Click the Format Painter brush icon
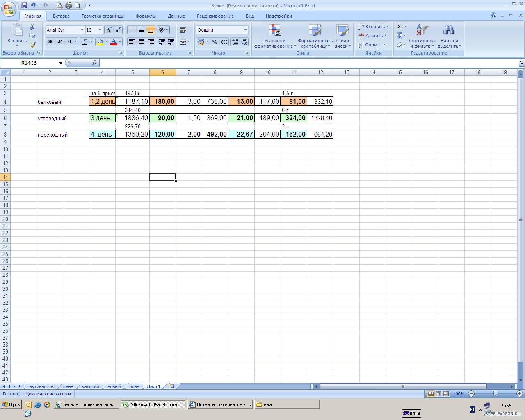The image size is (525, 420). (32, 45)
